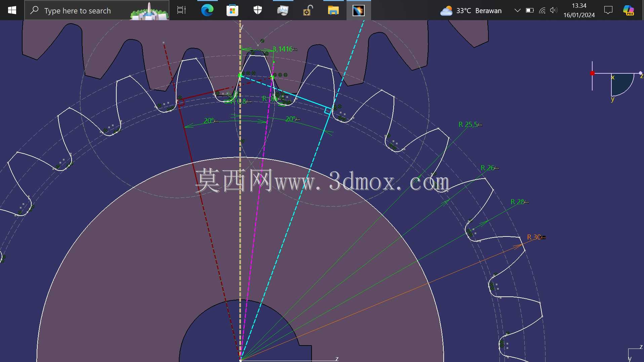The image size is (644, 362).
Task: Open Windows Security shield icon
Action: click(258, 10)
